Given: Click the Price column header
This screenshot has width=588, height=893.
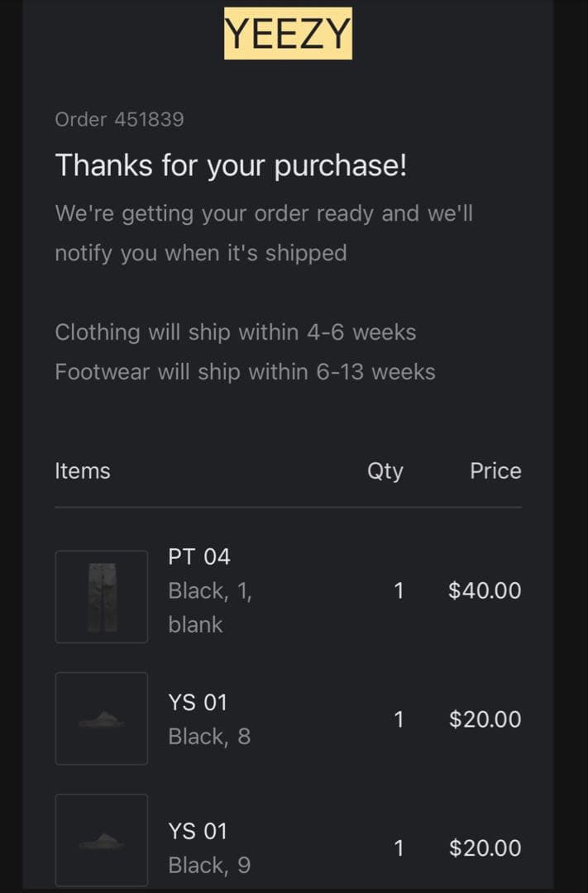Looking at the screenshot, I should coord(495,471).
